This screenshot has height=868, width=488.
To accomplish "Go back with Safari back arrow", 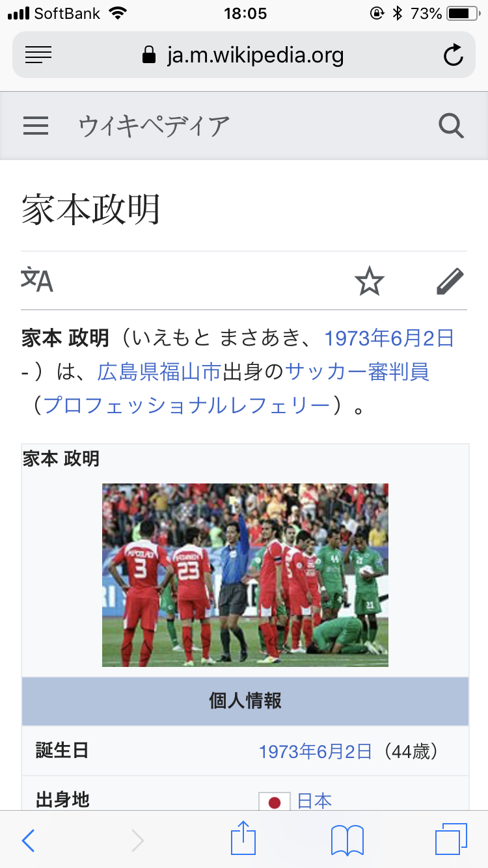I will (28, 840).
